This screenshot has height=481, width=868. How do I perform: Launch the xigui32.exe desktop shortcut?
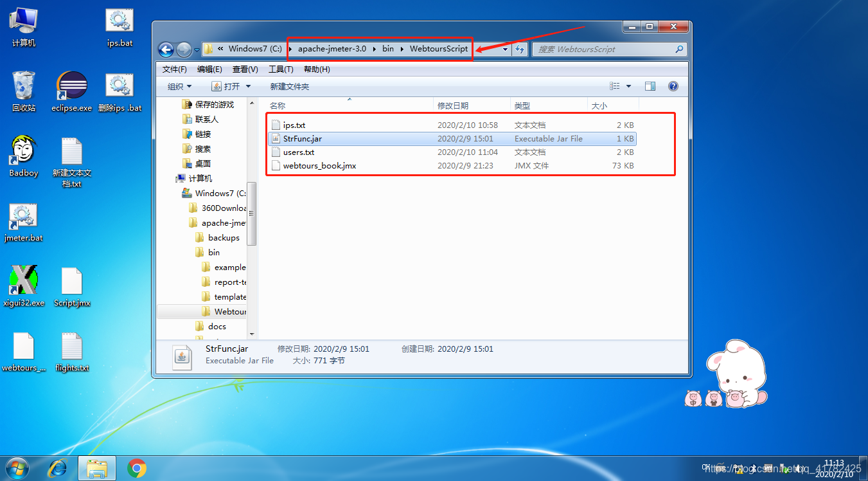[24, 286]
